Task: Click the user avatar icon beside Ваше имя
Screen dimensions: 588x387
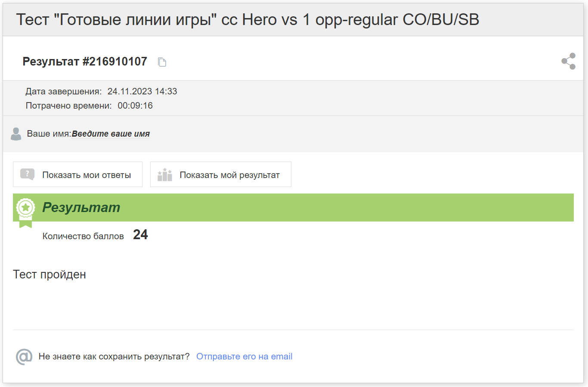Action: 16,134
